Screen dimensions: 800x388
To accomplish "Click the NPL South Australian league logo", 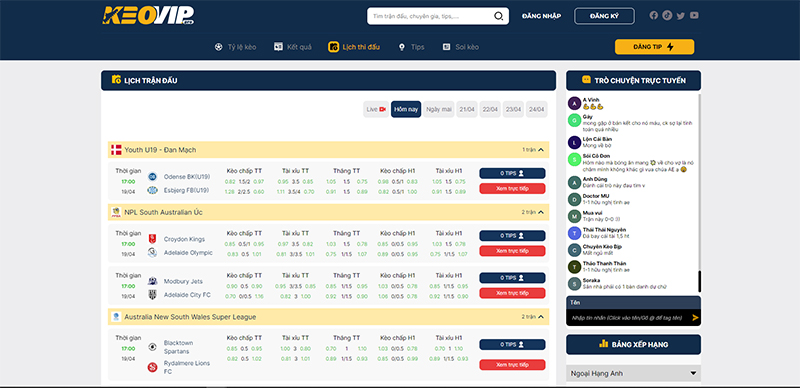I will click(116, 212).
